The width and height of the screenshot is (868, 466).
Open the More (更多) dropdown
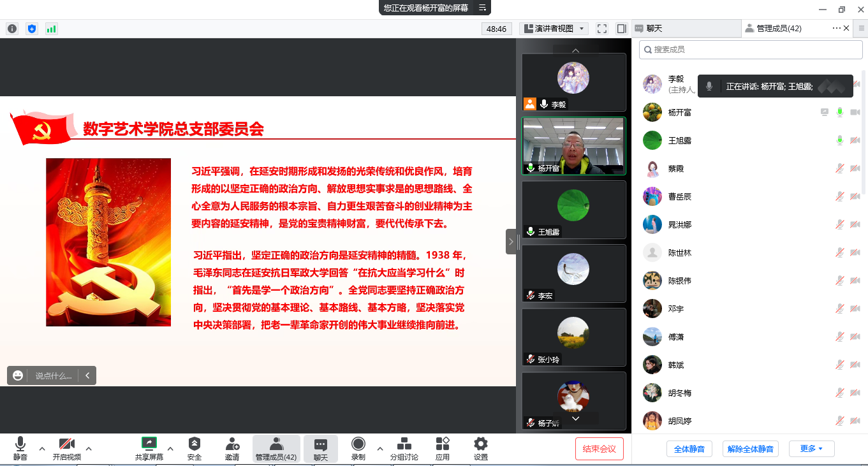811,449
